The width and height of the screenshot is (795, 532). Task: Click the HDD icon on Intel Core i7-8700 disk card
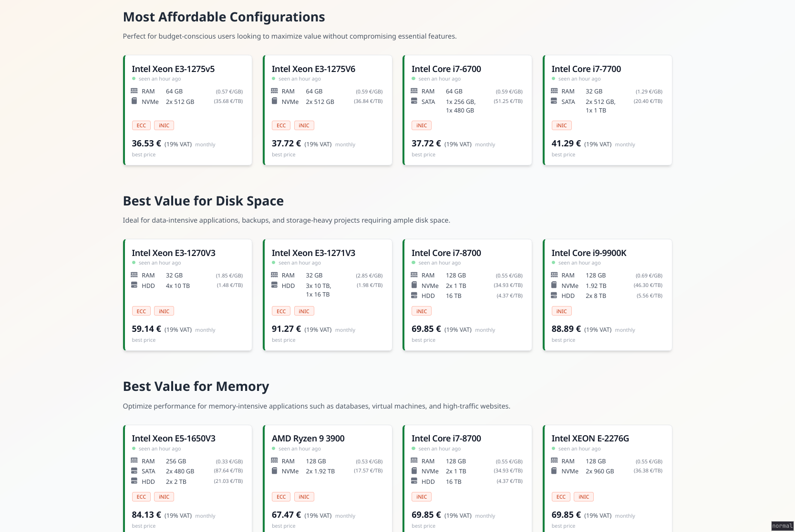pyautogui.click(x=413, y=296)
